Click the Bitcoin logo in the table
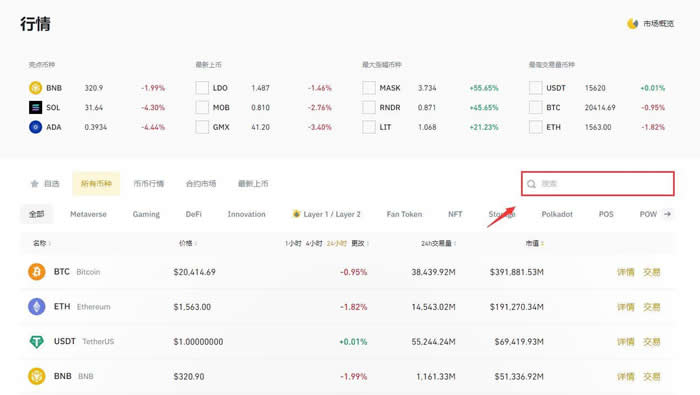Screen dimensions: 700x395 37,272
